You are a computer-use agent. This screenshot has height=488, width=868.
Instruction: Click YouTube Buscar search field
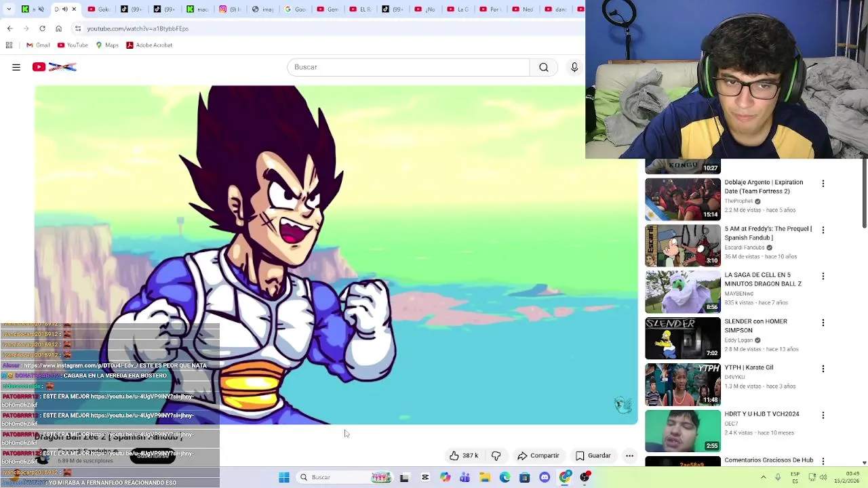tap(408, 67)
